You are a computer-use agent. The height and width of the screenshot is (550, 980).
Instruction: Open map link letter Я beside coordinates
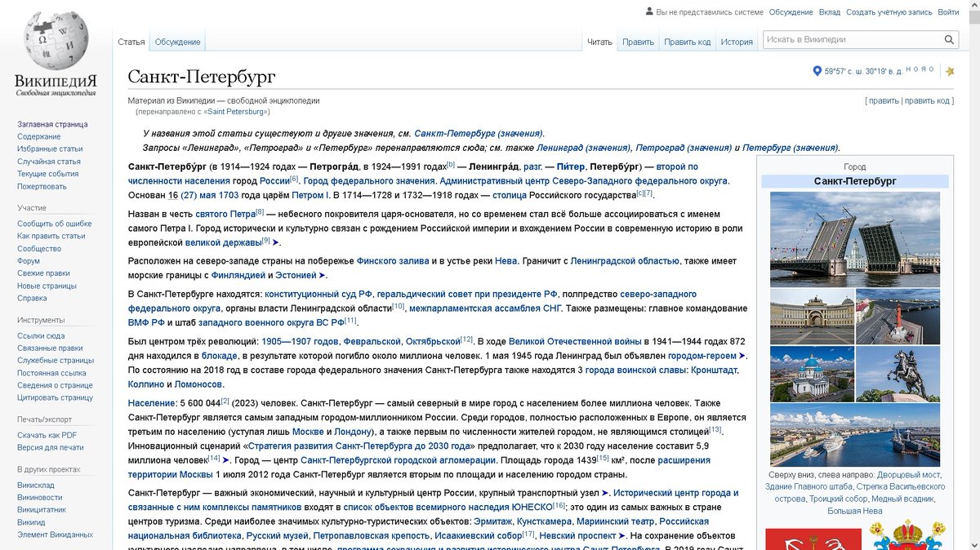(923, 69)
